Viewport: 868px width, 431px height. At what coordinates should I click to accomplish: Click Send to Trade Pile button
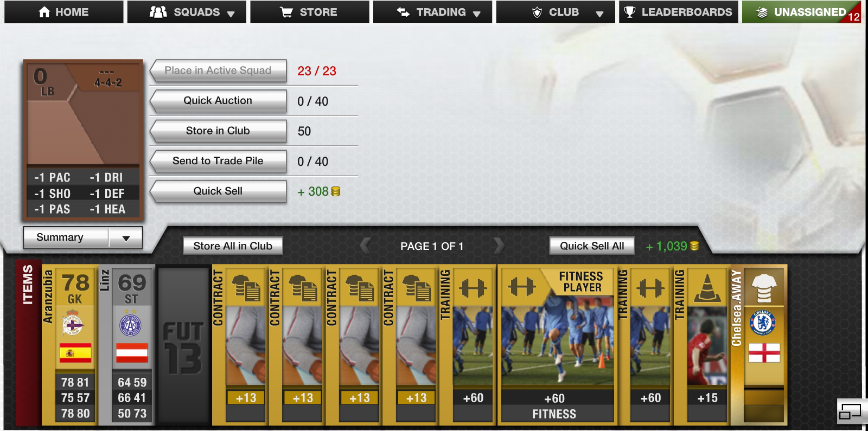click(x=218, y=161)
